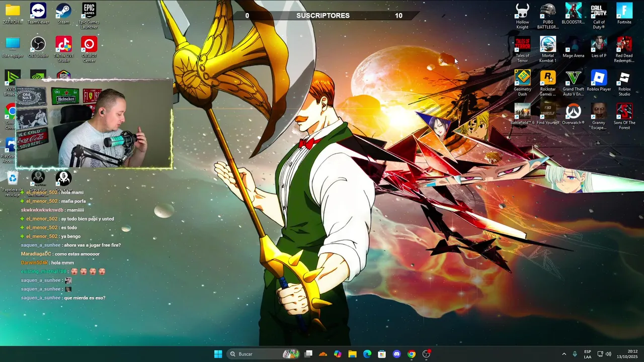This screenshot has width=644, height=362.
Task: Open the Steam desktop shortcut
Action: (63, 14)
